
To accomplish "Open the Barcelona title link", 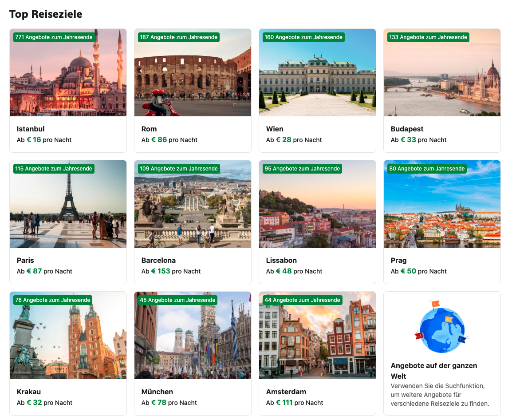I will coord(158,261).
